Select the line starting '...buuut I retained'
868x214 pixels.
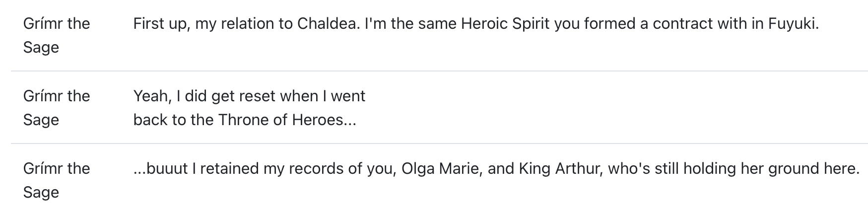pos(496,169)
